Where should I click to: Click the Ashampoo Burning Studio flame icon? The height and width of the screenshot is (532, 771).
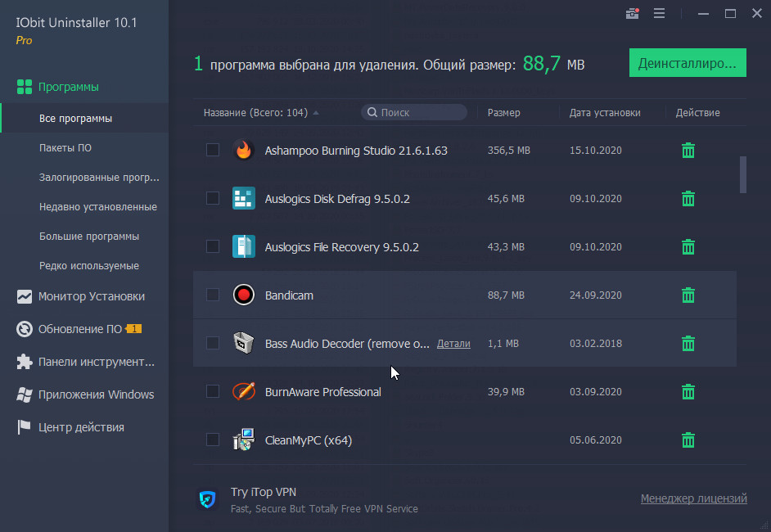click(243, 150)
